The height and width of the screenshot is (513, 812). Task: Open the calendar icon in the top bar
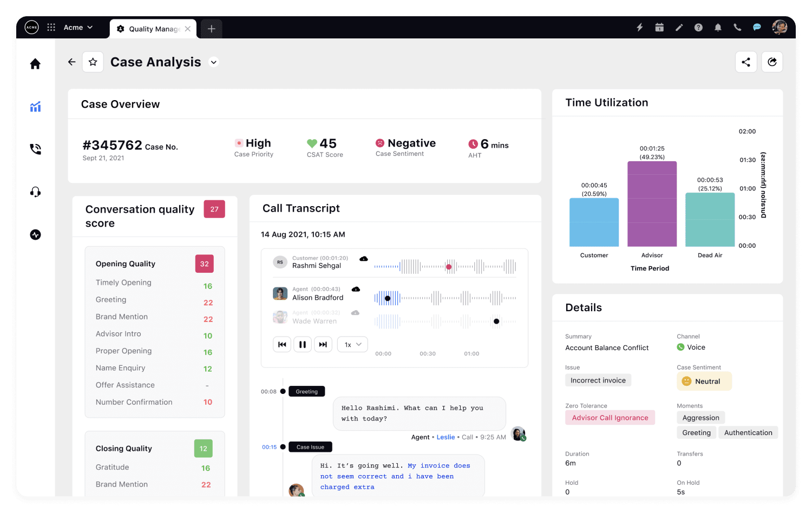[659, 27]
